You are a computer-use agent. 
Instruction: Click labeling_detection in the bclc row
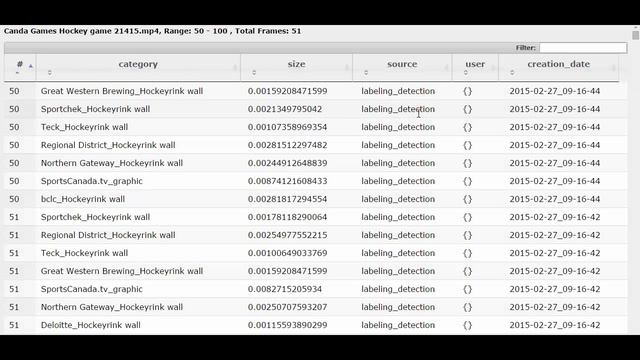click(x=398, y=199)
